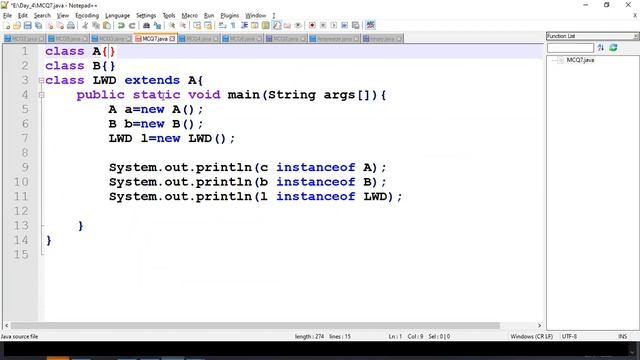Click the Close document toolbar icon
The width and height of the screenshot is (640, 360).
(x=49, y=25)
